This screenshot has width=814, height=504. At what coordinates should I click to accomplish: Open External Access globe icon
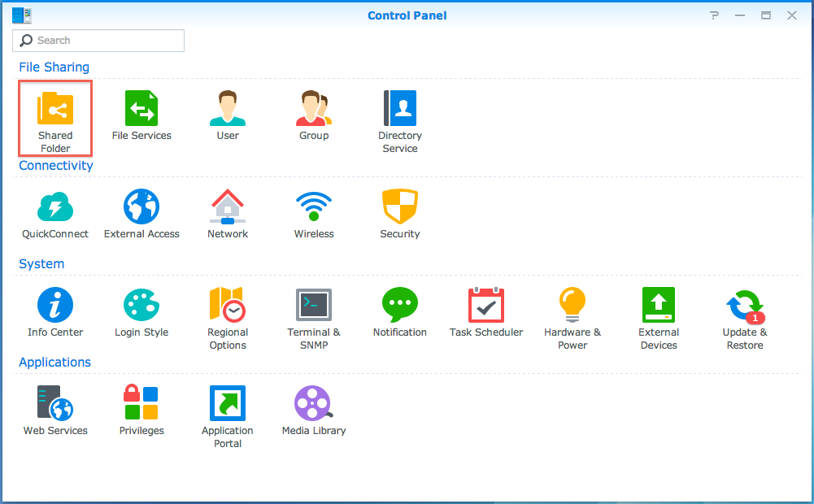[141, 207]
